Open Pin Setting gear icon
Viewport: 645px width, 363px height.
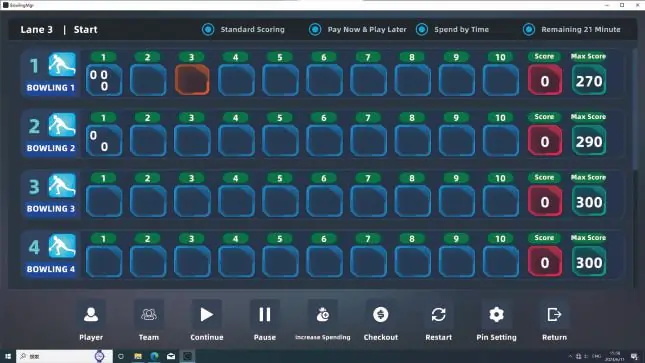coord(497,315)
